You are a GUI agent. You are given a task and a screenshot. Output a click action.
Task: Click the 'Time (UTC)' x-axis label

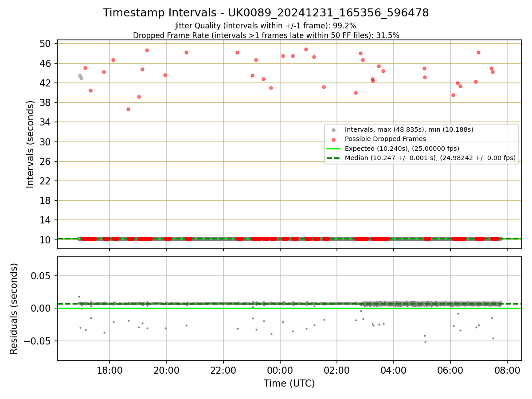[289, 383]
